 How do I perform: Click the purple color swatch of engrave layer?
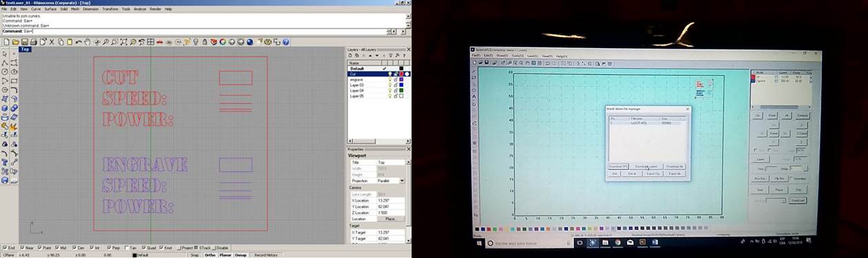[401, 79]
